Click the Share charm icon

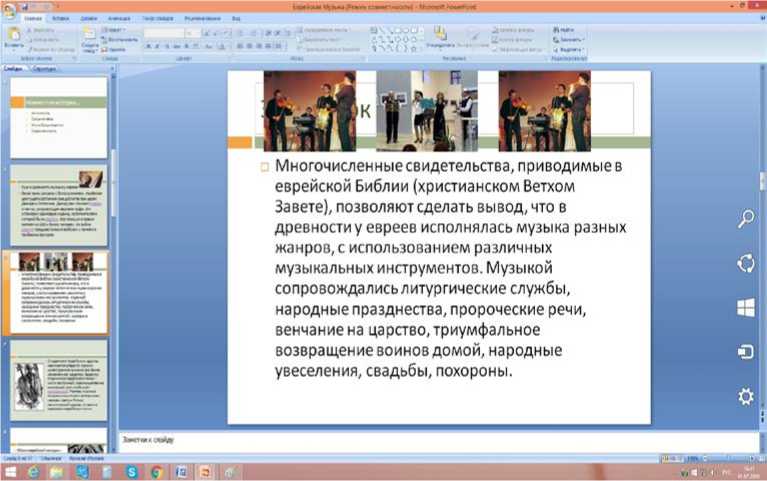[745, 263]
